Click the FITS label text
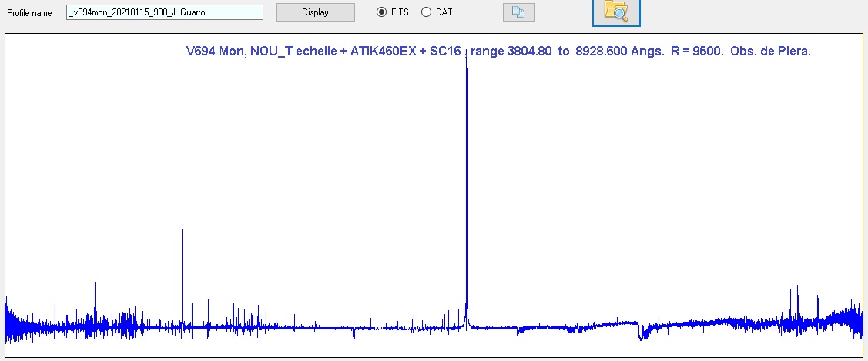This screenshot has width=868, height=361. [x=402, y=12]
